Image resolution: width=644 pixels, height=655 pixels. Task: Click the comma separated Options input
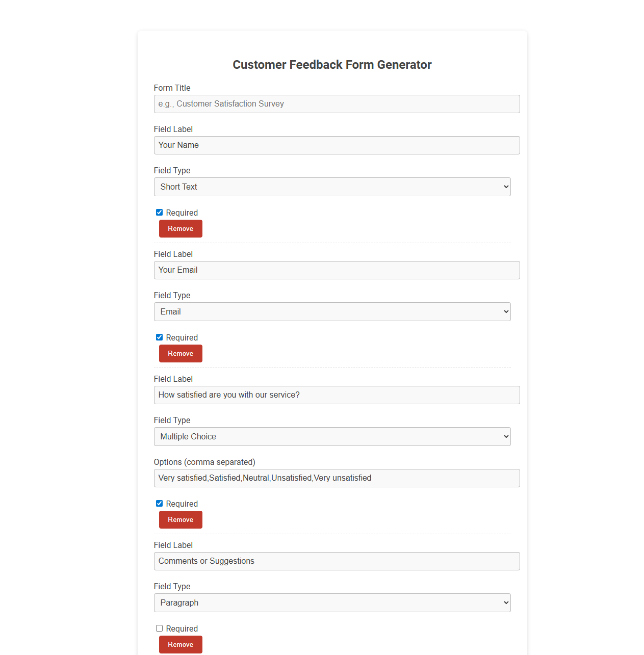coord(337,478)
